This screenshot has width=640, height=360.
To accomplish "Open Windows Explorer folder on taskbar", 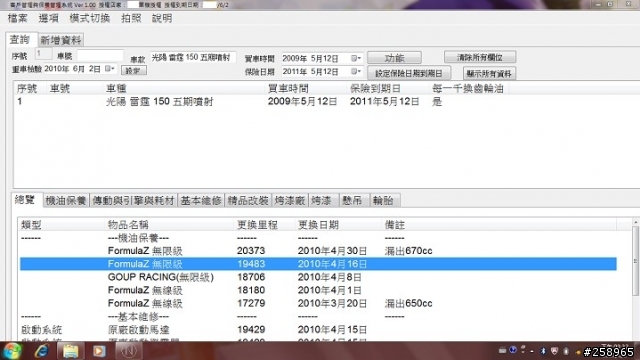I will pos(71,351).
